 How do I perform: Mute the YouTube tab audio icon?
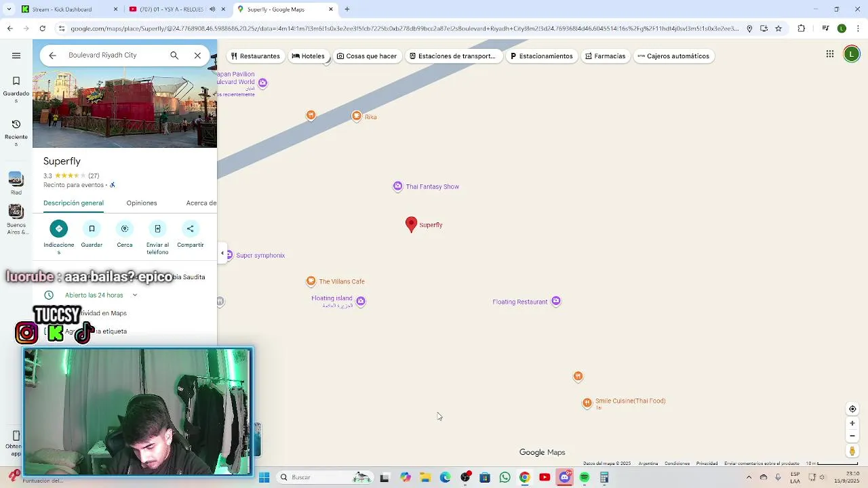click(x=212, y=9)
